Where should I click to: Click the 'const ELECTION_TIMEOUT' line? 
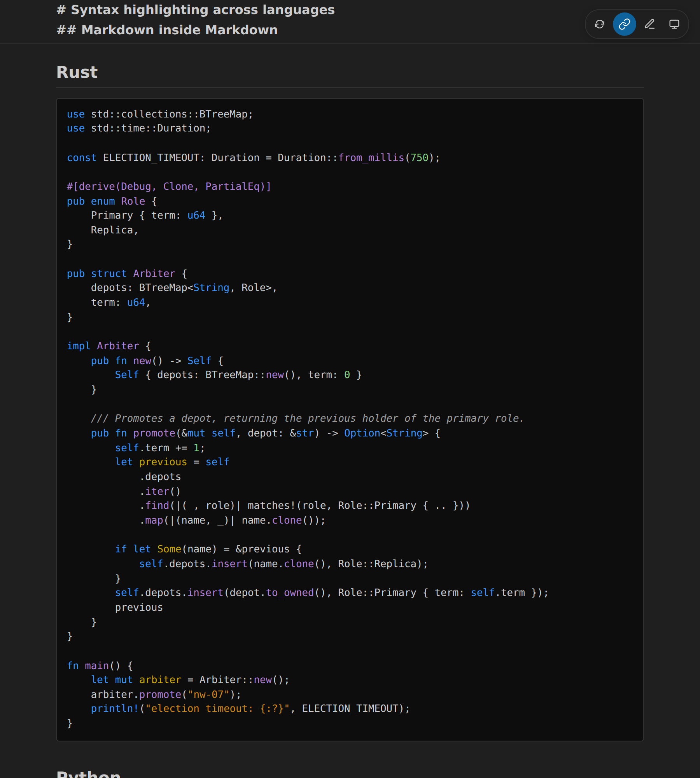253,158
